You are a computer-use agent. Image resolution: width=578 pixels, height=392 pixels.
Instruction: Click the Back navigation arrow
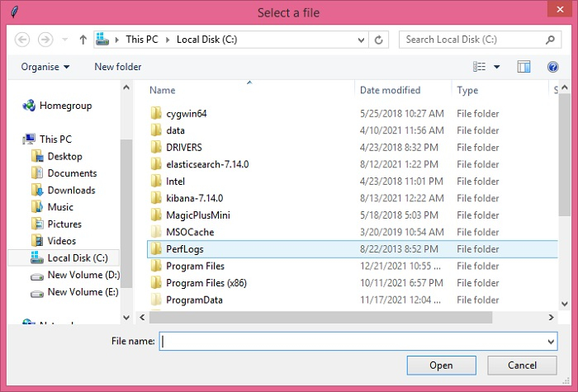tap(22, 40)
